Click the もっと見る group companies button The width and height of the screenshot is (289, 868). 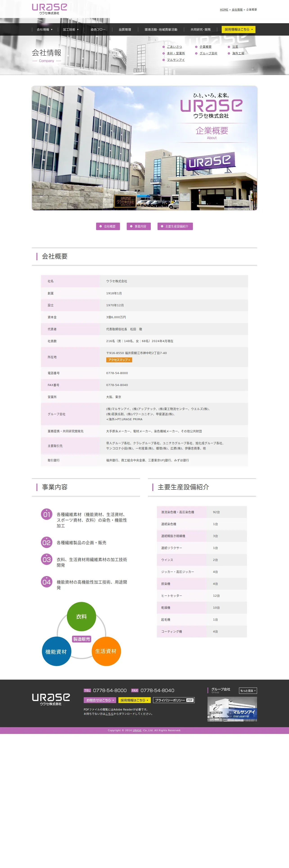click(248, 691)
